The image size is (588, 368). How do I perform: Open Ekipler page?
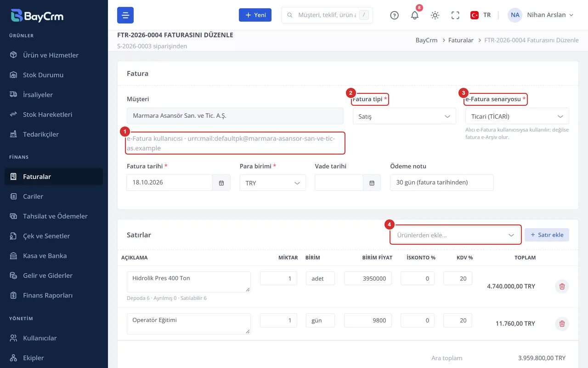(54, 358)
